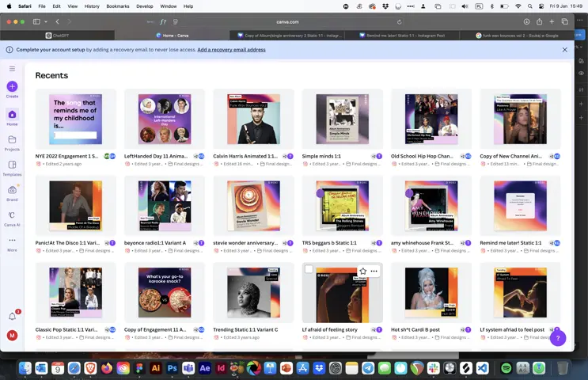The width and height of the screenshot is (588, 380).
Task: Open the Projects folder icon
Action: 12,139
